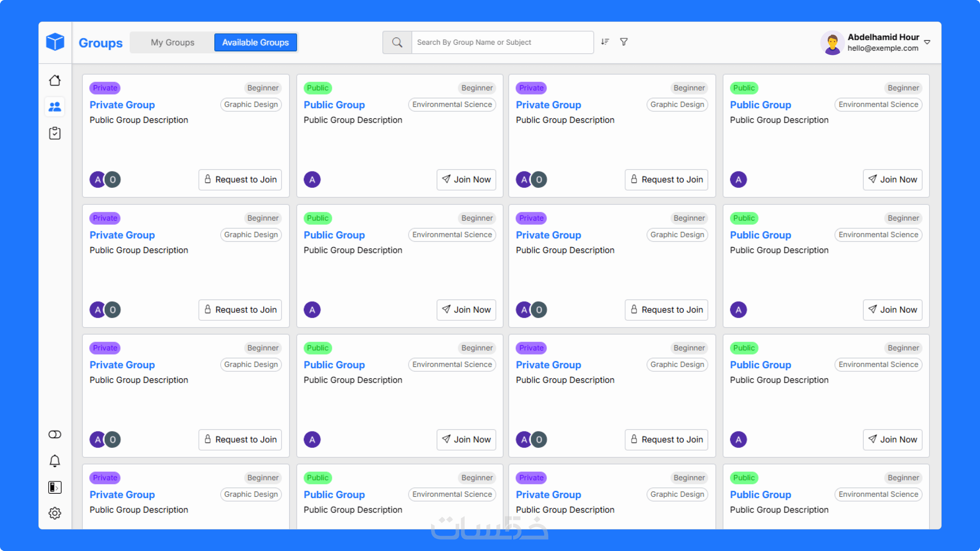Open notifications bell icon
Image resolution: width=980 pixels, height=551 pixels.
pyautogui.click(x=55, y=461)
